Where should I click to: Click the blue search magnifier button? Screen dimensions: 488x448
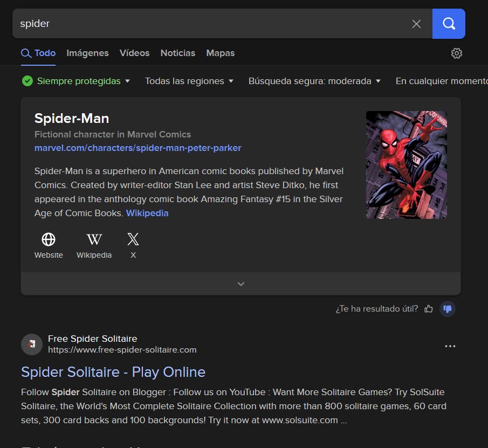coord(449,24)
